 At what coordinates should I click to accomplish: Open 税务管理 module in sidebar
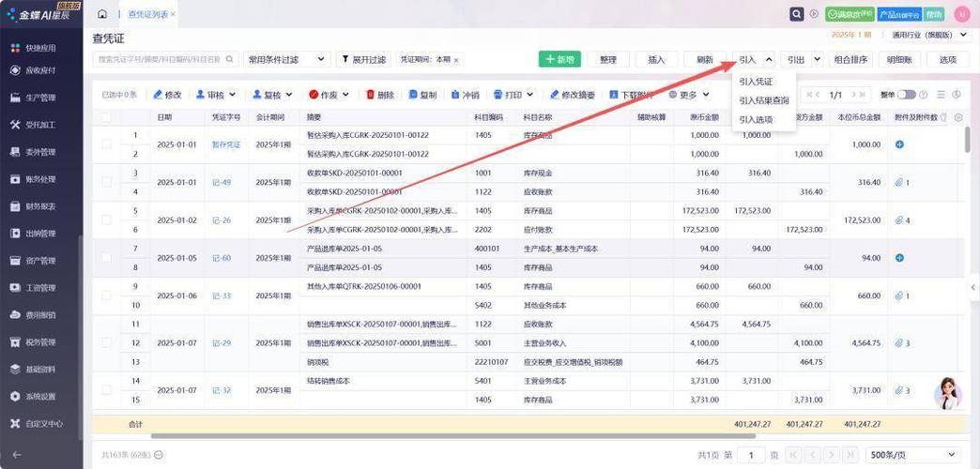coord(40,342)
